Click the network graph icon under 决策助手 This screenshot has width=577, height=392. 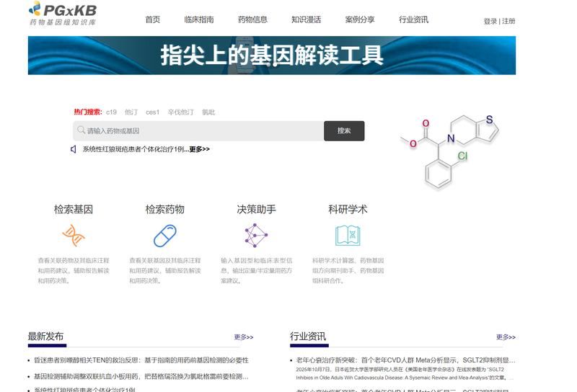[x=256, y=236]
